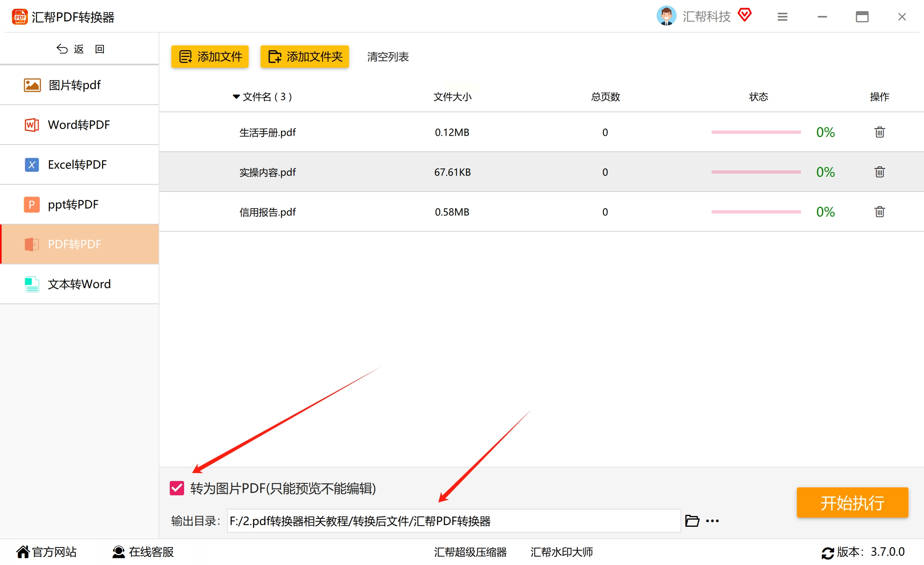This screenshot has height=565, width=924.
Task: Open the hamburger menu icon
Action: [782, 17]
